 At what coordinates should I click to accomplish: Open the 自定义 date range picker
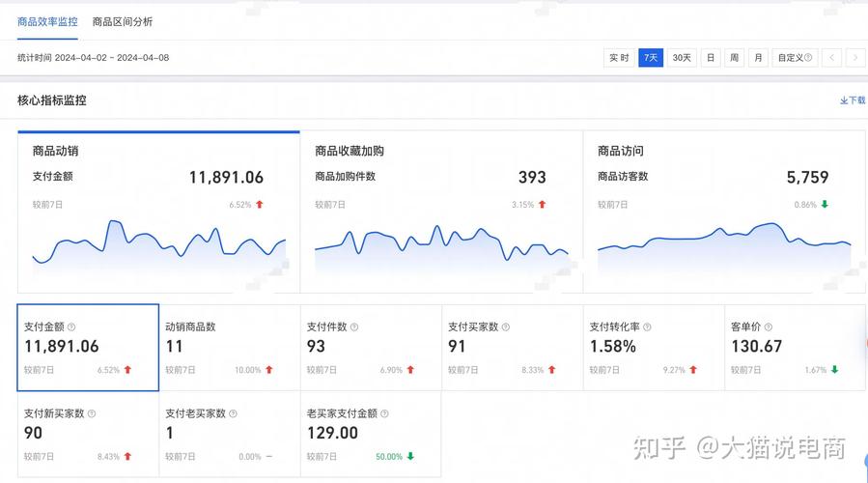pos(795,58)
